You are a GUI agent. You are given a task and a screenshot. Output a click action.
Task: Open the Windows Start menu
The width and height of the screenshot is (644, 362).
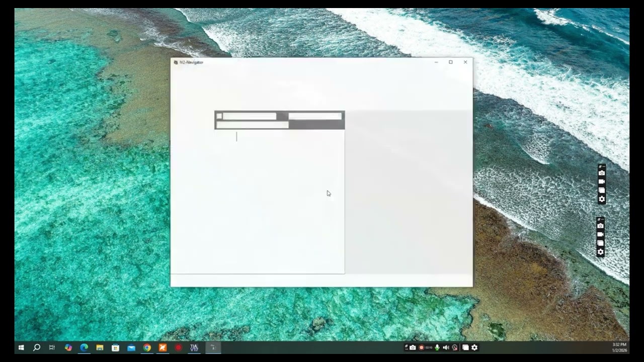point(21,347)
